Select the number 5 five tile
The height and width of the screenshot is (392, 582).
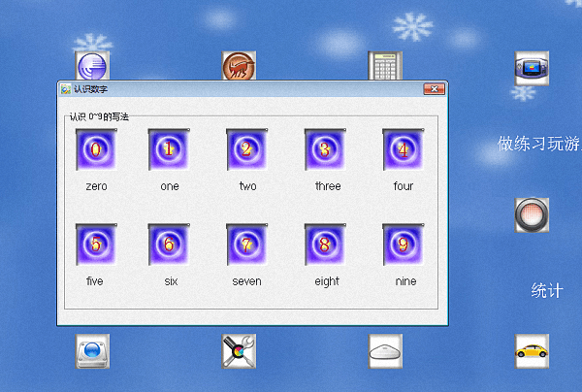pyautogui.click(x=95, y=245)
